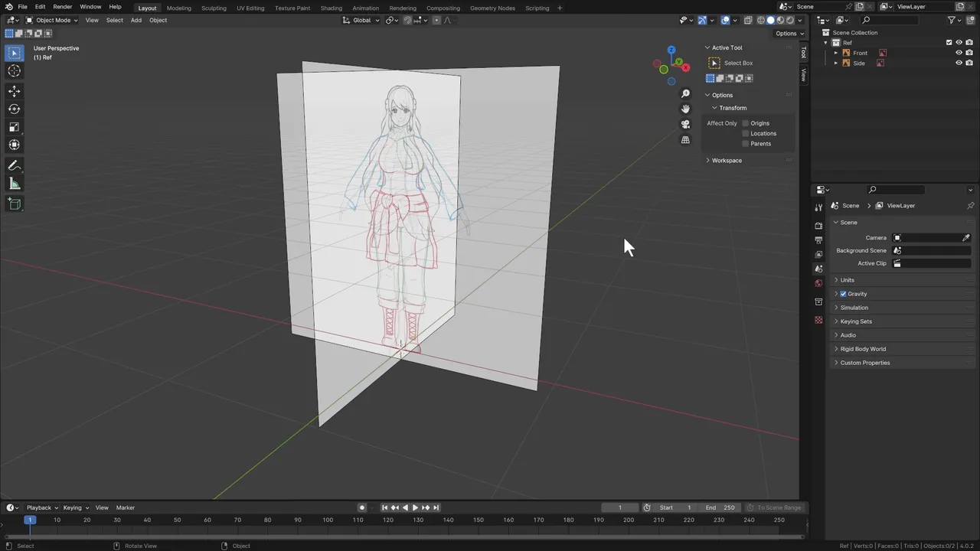The height and width of the screenshot is (551, 980).
Task: Switch perspective/orthographic grid icon
Action: pos(685,140)
